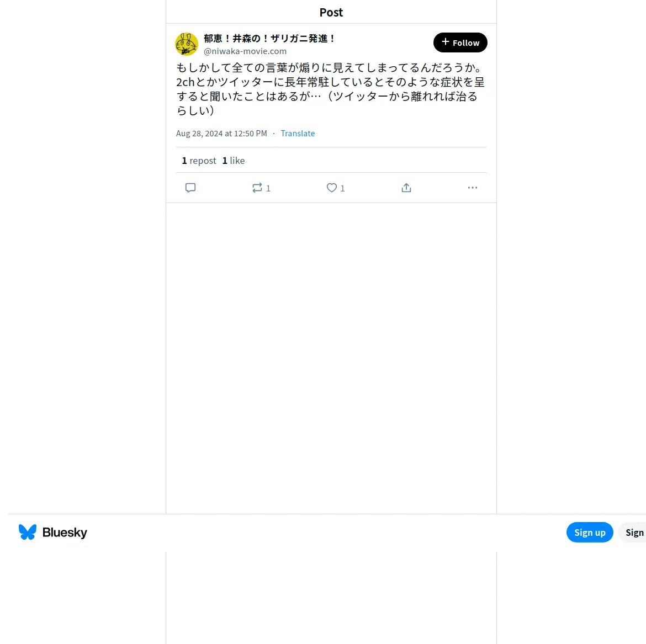
Task: Click the Bluesky butterfly logo
Action: coord(28,532)
